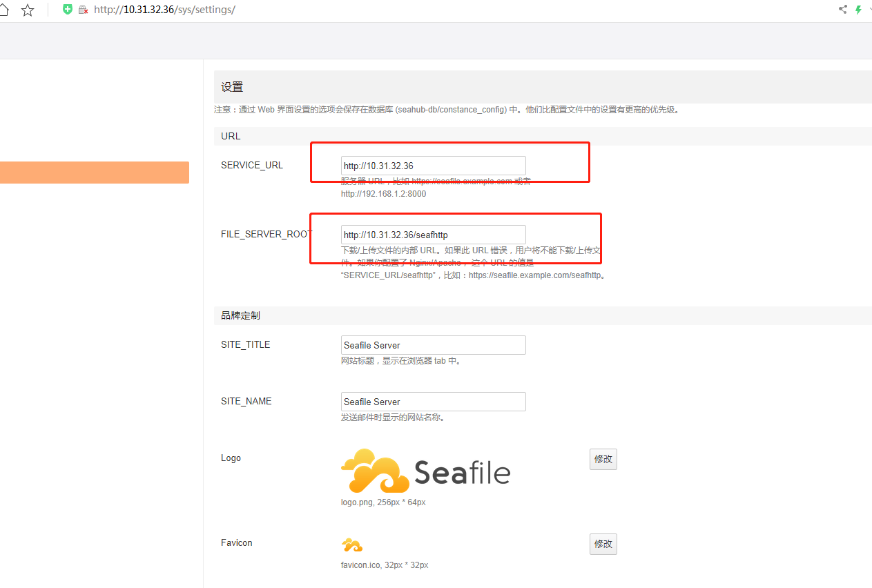The image size is (872, 588).
Task: Click the green lightning bolt icon
Action: (x=858, y=10)
